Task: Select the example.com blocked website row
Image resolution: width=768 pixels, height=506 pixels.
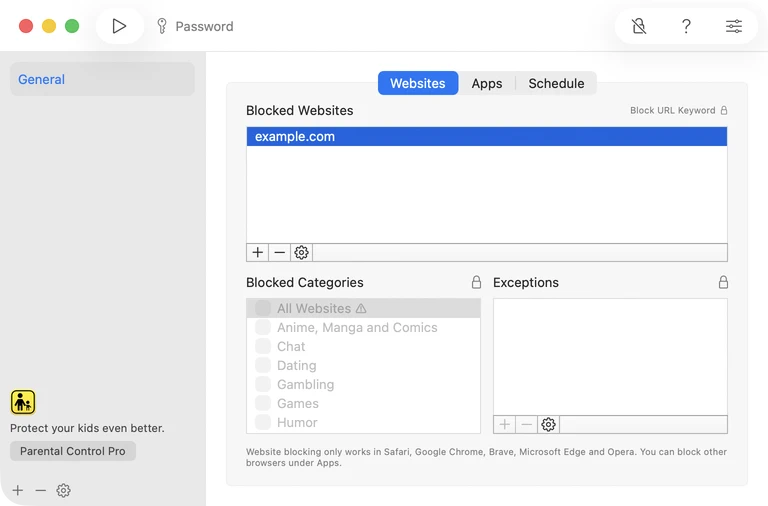Action: click(x=486, y=137)
